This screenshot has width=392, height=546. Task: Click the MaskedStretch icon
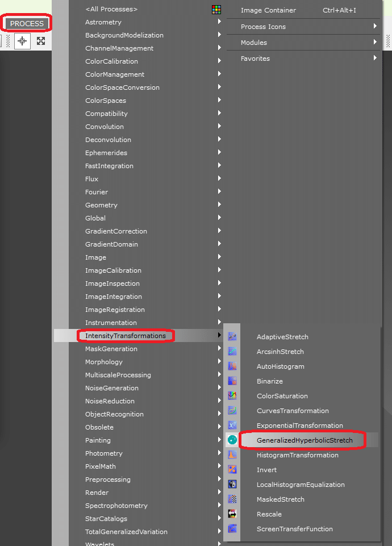pyautogui.click(x=232, y=499)
